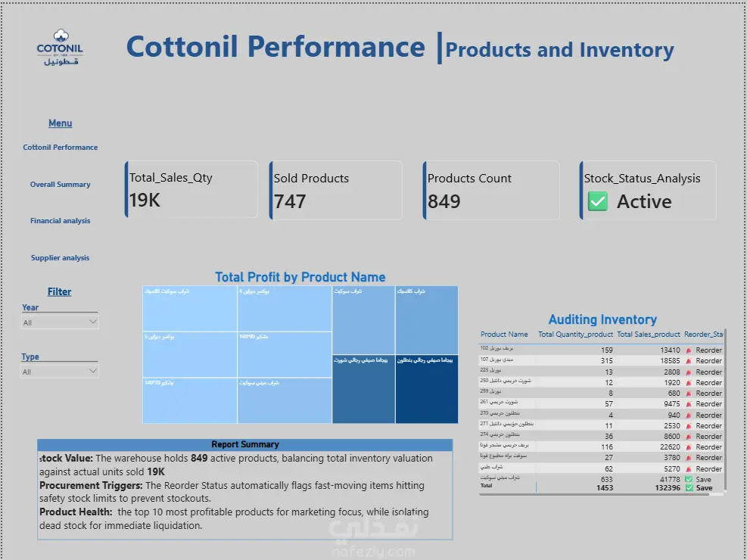Open the Type filter dropdown

[x=60, y=372]
